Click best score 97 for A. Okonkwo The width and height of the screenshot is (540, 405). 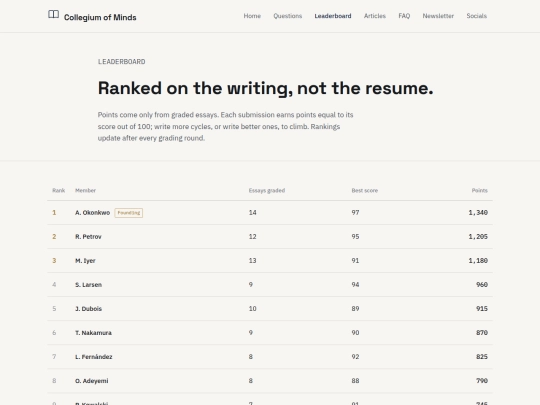click(x=355, y=212)
